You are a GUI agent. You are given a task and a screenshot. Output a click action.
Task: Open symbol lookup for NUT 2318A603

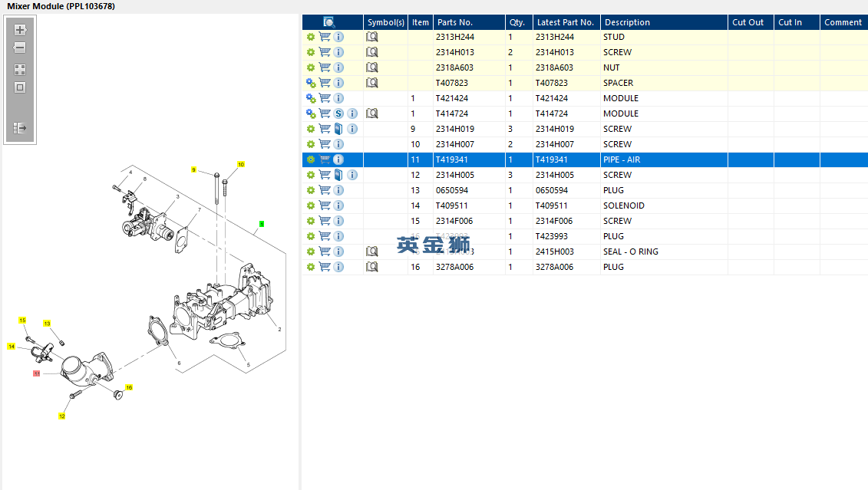(x=372, y=67)
